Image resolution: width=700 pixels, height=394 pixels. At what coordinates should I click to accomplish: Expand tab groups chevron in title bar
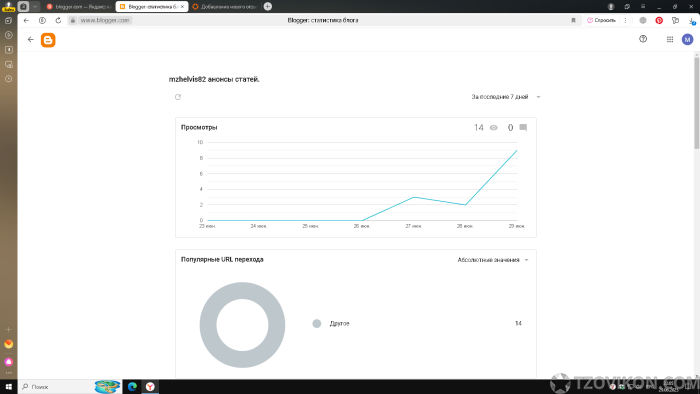coord(35,6)
